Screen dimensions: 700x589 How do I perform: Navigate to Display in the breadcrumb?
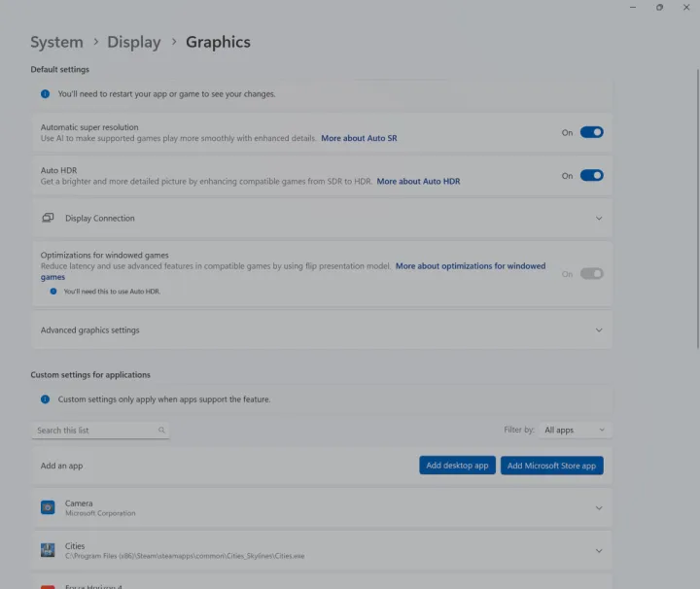point(133,42)
